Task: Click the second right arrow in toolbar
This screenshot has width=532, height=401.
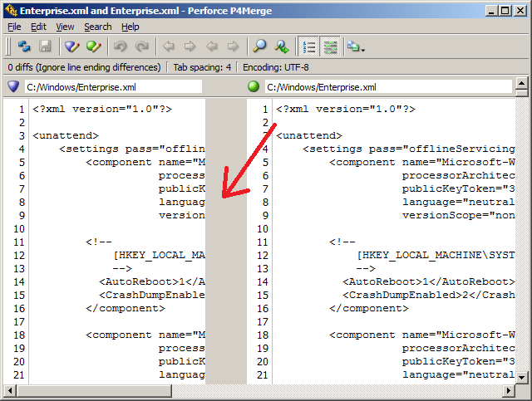Action: click(x=233, y=46)
